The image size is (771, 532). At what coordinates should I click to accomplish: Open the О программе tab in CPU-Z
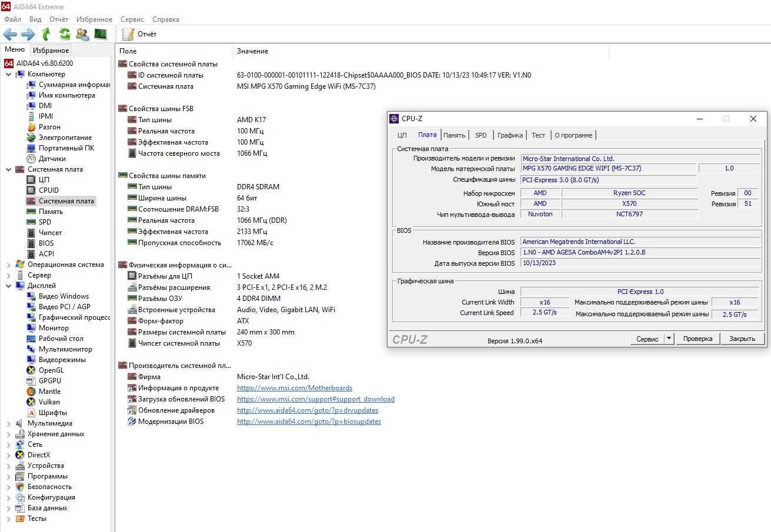[x=573, y=135]
